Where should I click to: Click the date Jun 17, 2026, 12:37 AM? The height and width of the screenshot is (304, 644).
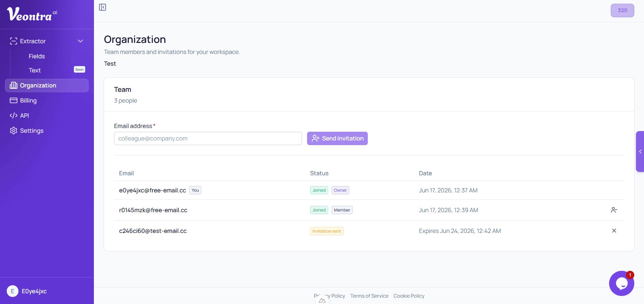pyautogui.click(x=448, y=190)
